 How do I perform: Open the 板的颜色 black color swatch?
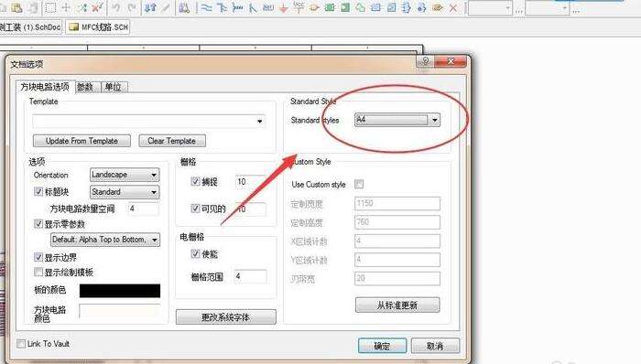tap(120, 291)
